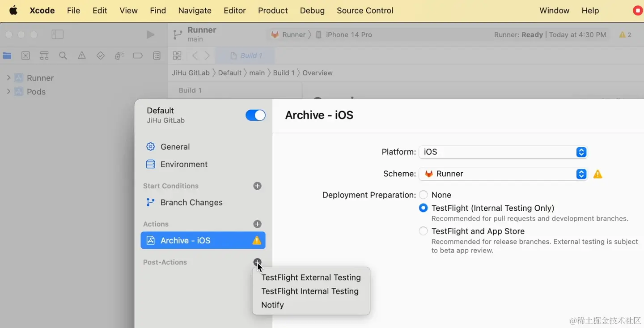Click the Runner main branch indicator
This screenshot has width=644, height=328.
(x=195, y=34)
